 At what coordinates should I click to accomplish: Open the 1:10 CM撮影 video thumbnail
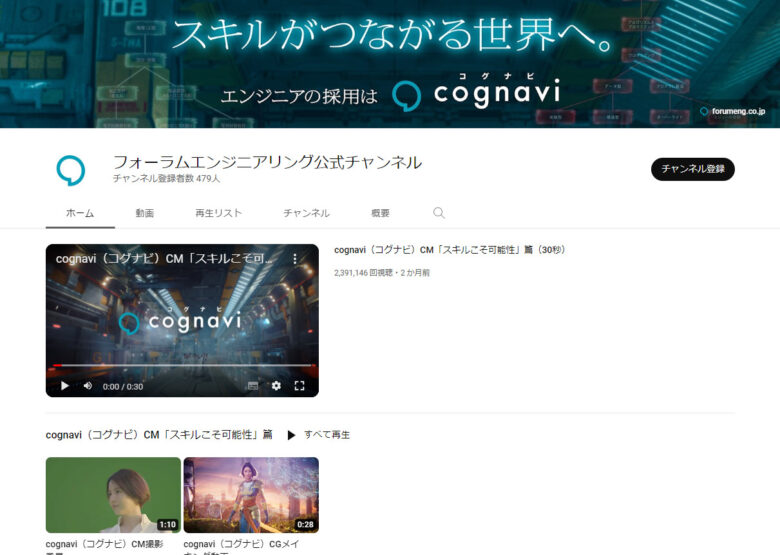(113, 495)
